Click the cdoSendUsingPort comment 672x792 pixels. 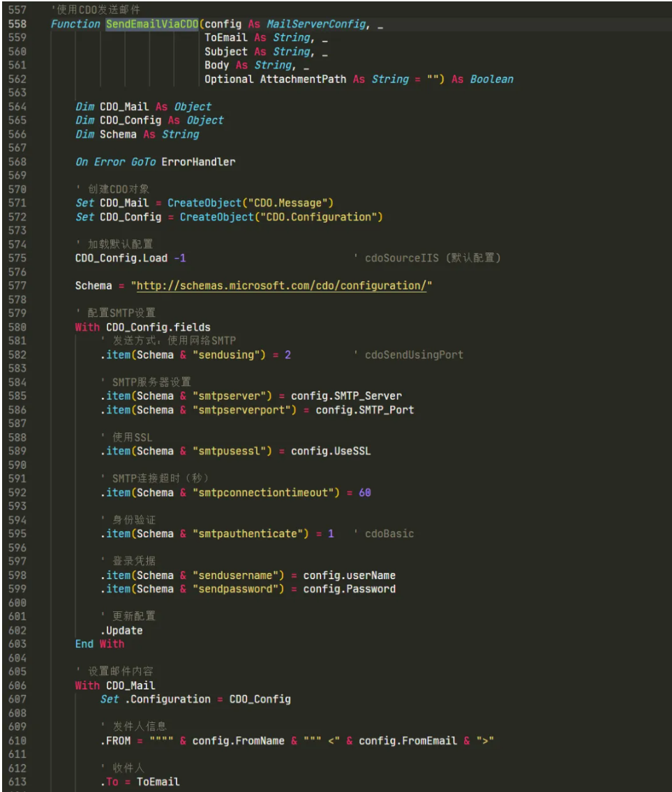[409, 355]
